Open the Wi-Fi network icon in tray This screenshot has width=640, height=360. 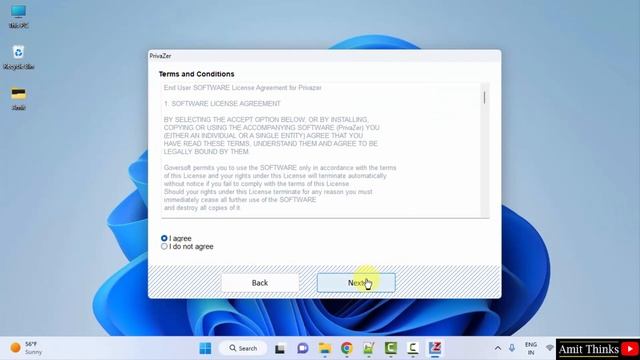click(x=550, y=348)
